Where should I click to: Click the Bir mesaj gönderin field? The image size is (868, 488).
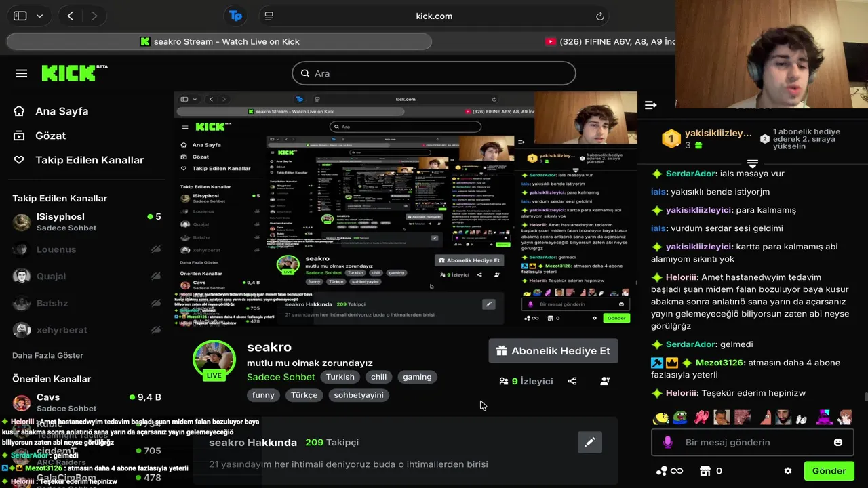tap(752, 443)
